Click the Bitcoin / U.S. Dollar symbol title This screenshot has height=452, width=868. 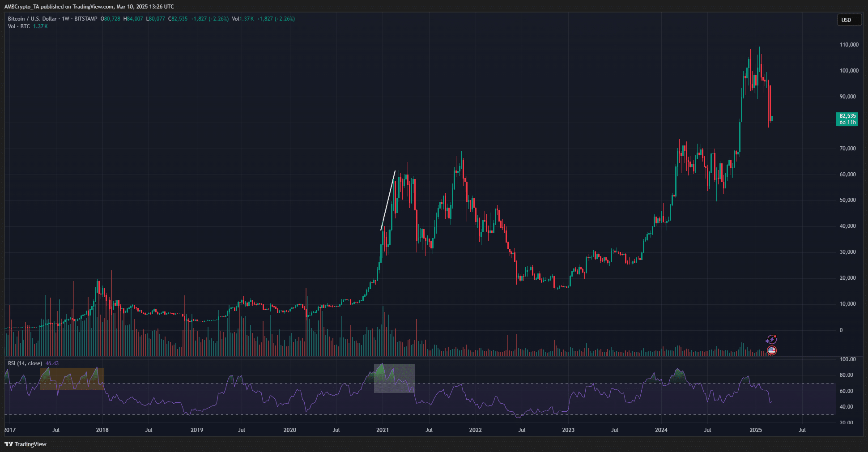[x=32, y=19]
